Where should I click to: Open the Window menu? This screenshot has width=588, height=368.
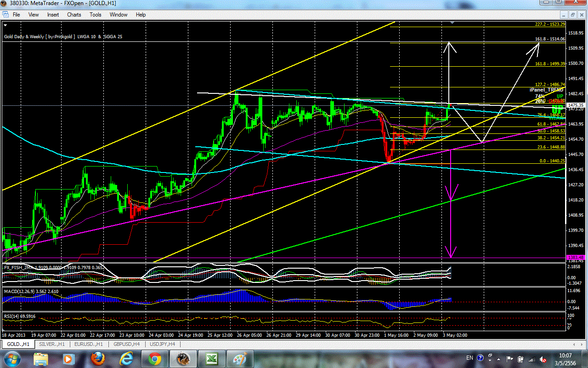click(119, 15)
